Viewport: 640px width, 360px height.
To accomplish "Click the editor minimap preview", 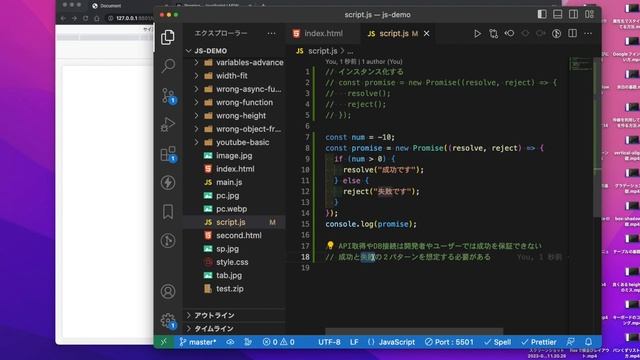I will pyautogui.click(x=581, y=64).
